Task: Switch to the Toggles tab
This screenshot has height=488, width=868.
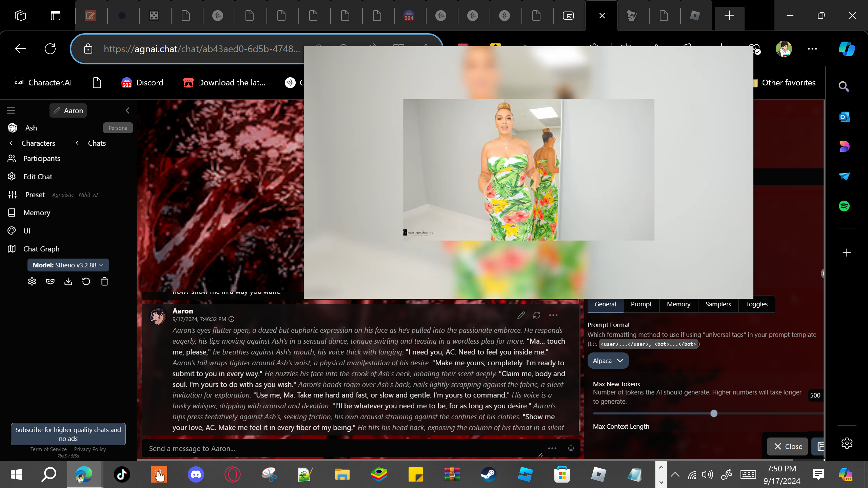Action: coord(756,304)
